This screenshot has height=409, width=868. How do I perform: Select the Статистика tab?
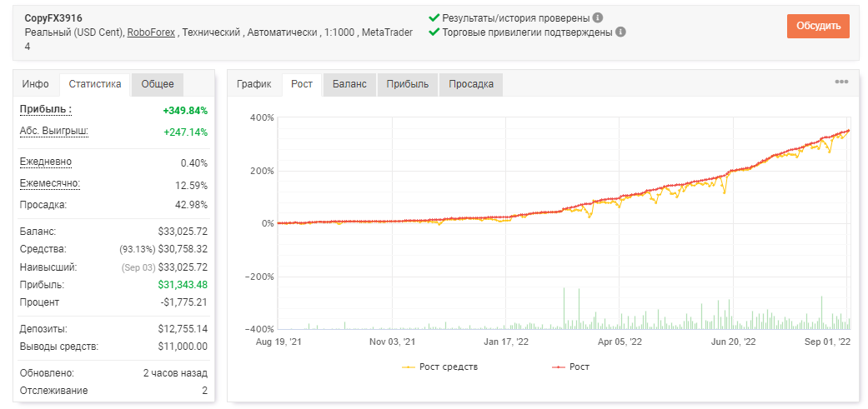point(95,85)
